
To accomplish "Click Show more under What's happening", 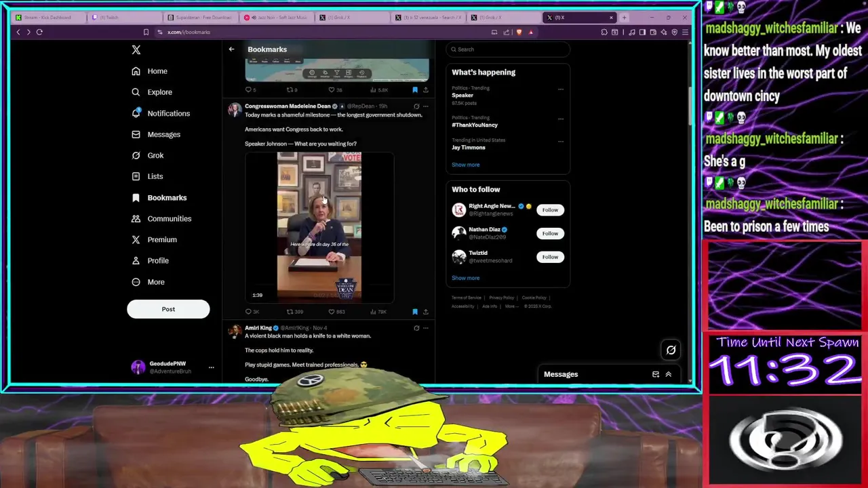I will 466,165.
